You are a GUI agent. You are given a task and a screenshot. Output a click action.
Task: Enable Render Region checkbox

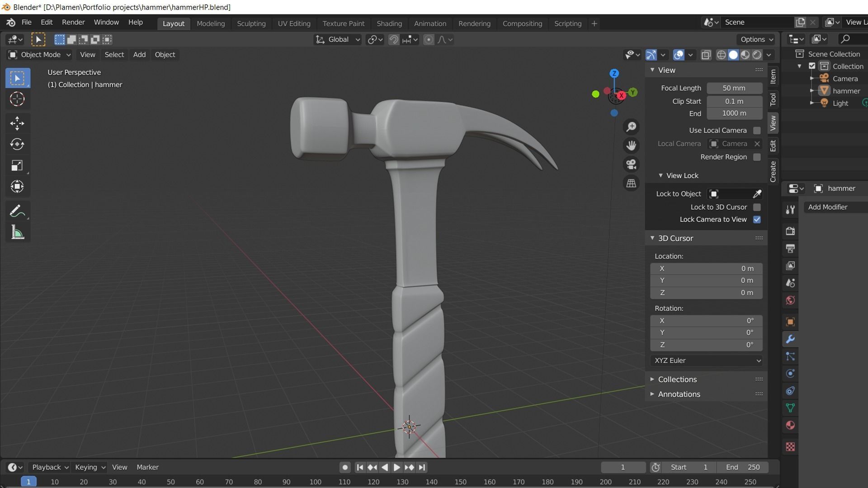[757, 157]
